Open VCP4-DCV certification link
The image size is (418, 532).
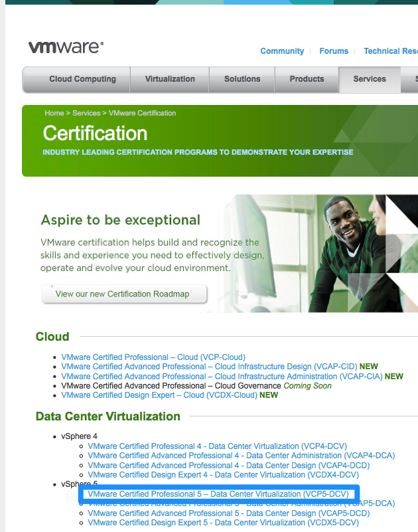tap(218, 446)
